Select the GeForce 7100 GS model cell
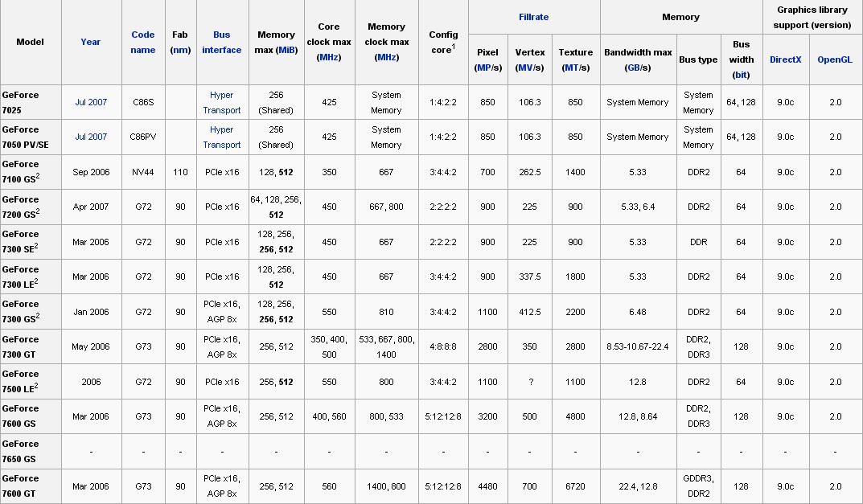Viewport: 863px width, 504px height. point(31,172)
